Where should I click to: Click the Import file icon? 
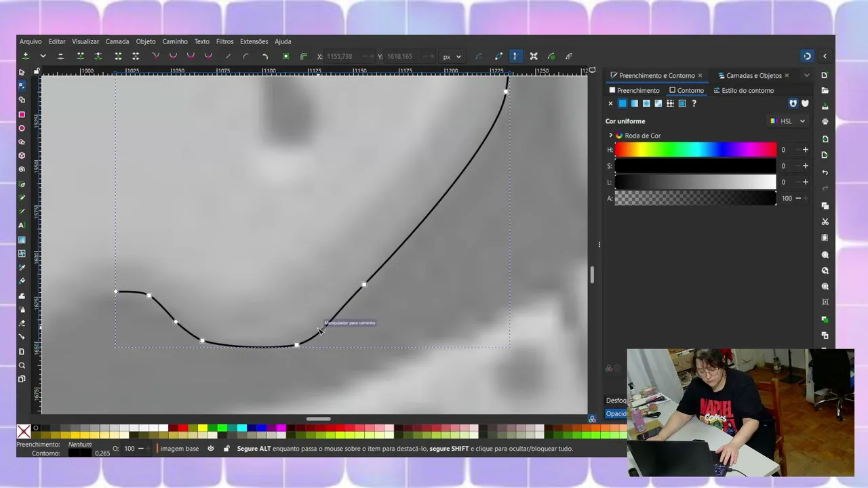825,139
